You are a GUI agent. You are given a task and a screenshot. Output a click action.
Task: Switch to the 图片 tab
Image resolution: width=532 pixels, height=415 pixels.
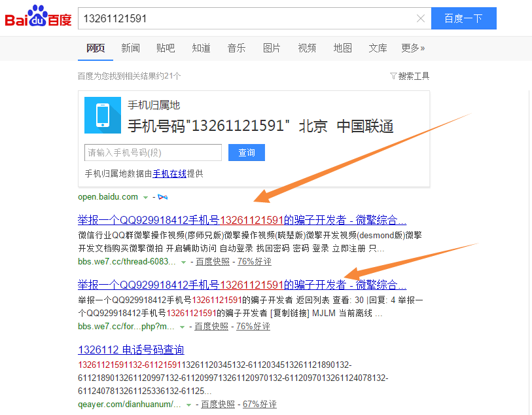tap(272, 48)
